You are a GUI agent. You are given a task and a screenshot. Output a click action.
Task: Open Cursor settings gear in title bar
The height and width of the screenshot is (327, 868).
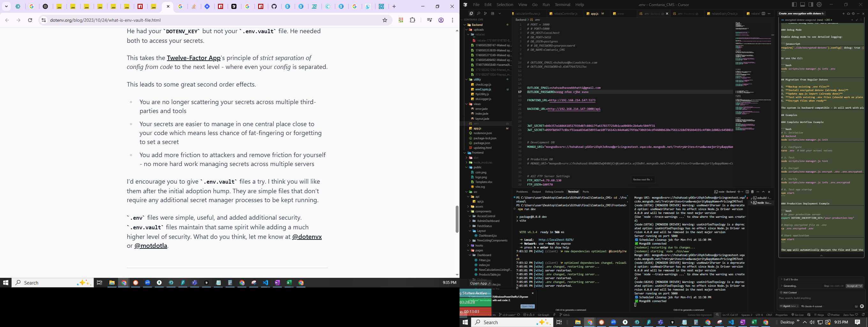click(819, 4)
